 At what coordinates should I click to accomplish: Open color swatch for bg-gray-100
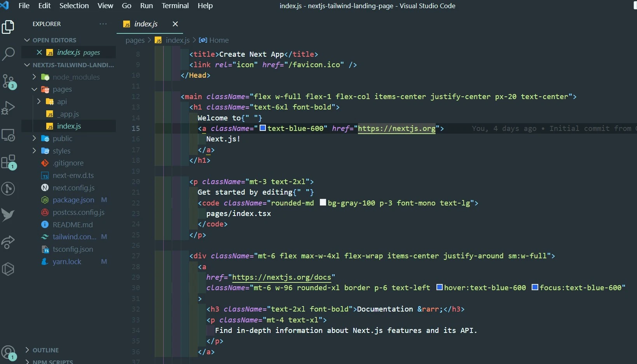(323, 202)
